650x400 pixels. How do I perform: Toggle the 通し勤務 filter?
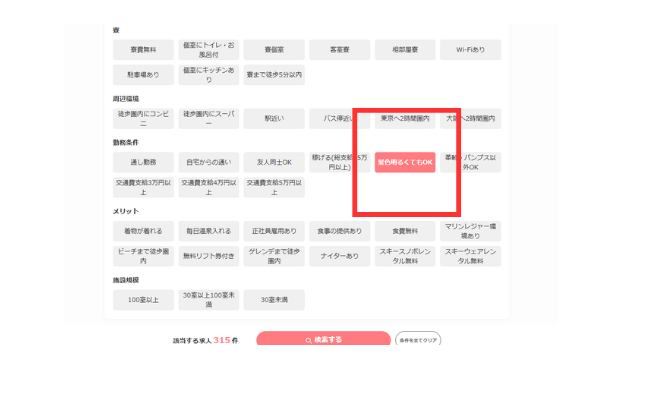(144, 162)
